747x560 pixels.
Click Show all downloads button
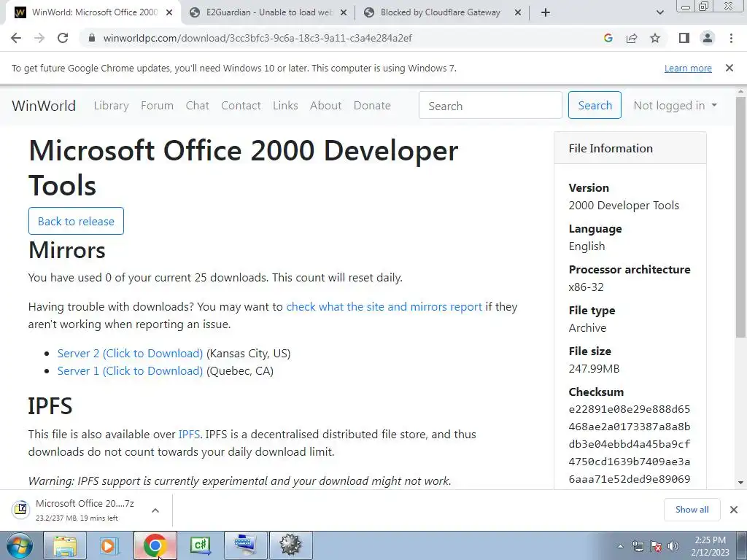pyautogui.click(x=692, y=510)
